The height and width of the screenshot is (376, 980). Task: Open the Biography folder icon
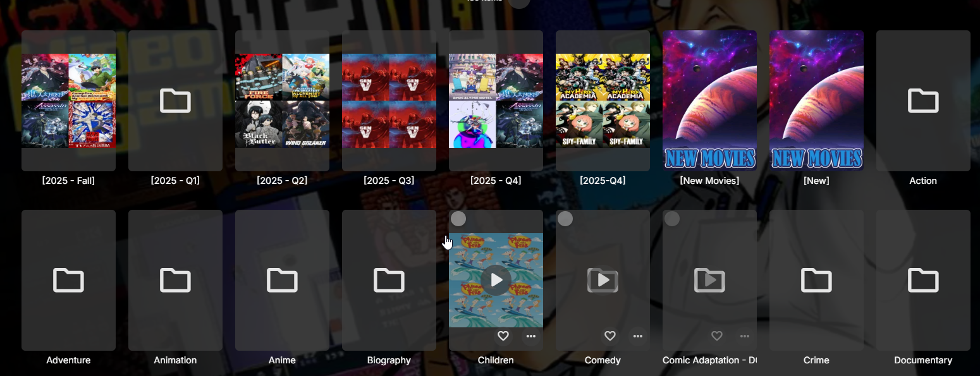pyautogui.click(x=389, y=280)
